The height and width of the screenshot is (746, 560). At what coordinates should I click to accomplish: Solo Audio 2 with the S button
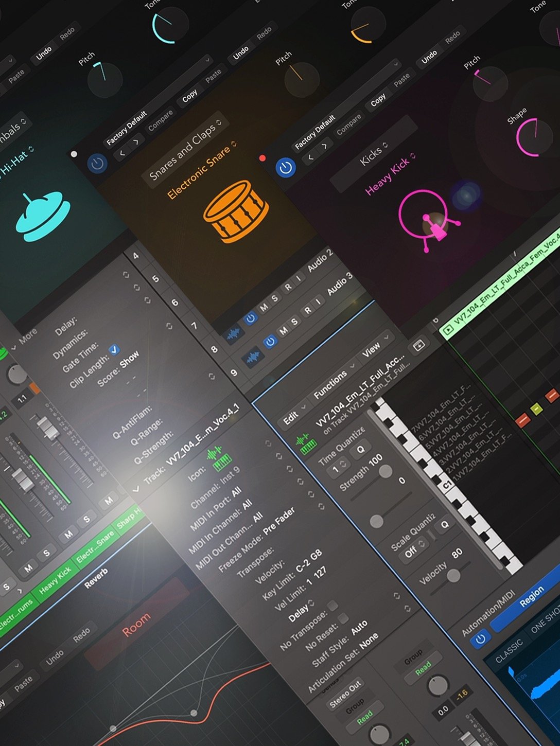[276, 297]
